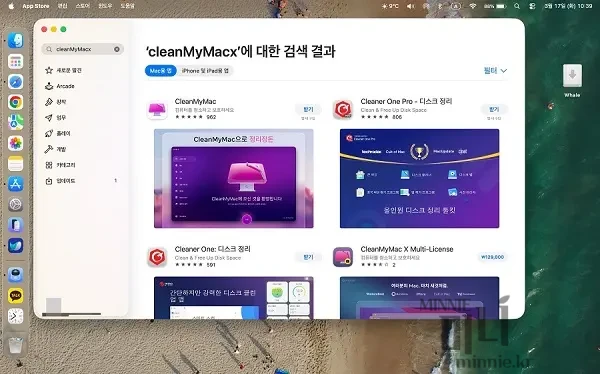
Task: Open the App Store menu
Action: pyautogui.click(x=36, y=6)
